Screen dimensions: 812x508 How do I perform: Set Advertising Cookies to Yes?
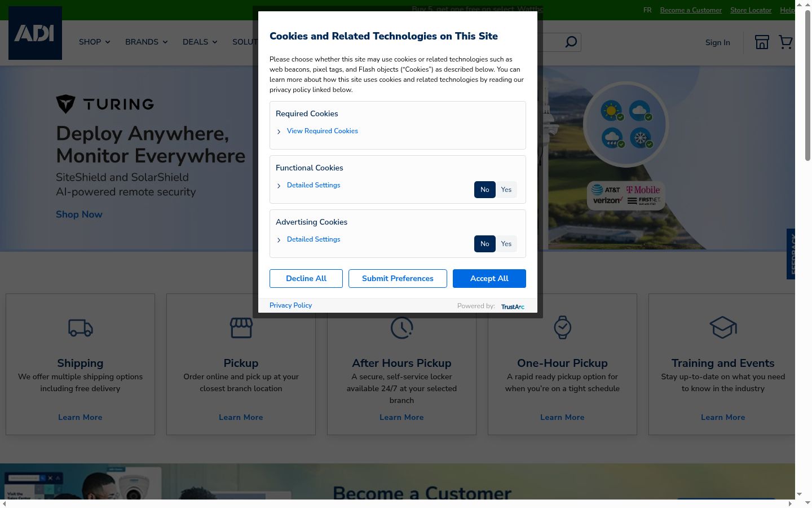pyautogui.click(x=506, y=244)
